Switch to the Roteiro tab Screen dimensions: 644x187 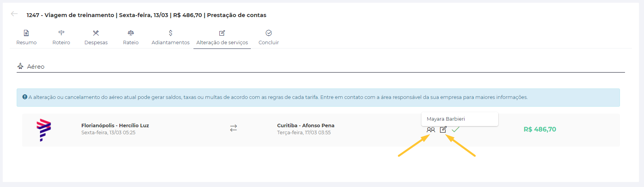[x=61, y=37]
